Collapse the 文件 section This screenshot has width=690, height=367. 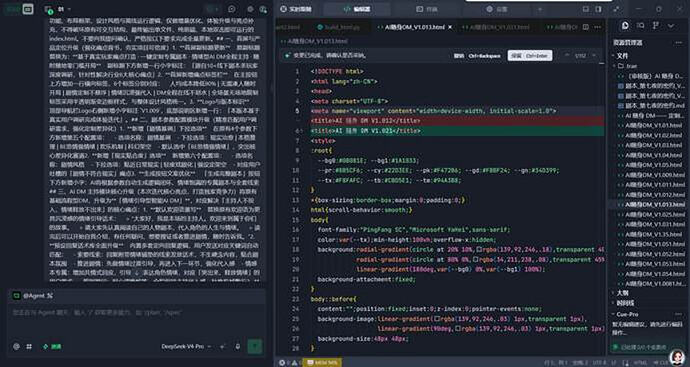pyautogui.click(x=621, y=56)
